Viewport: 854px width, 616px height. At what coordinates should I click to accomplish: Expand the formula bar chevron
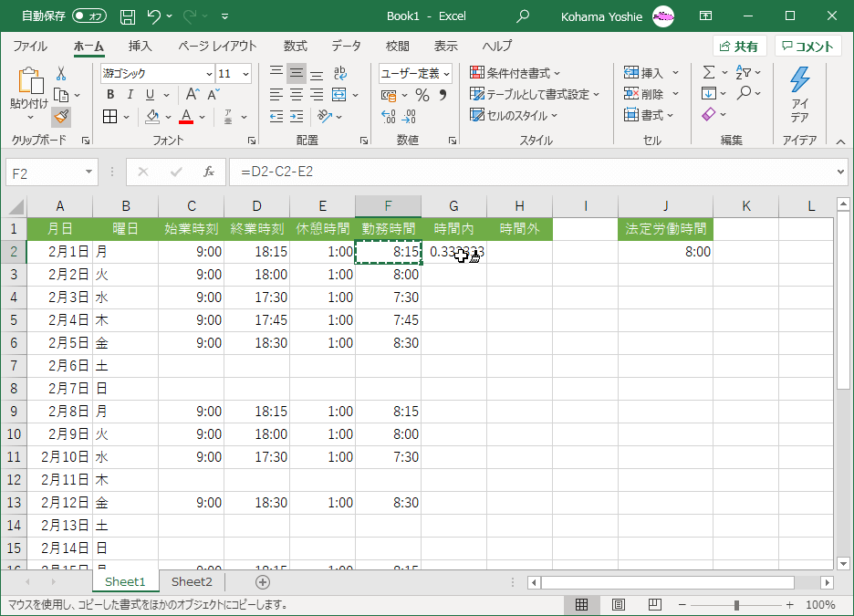841,172
